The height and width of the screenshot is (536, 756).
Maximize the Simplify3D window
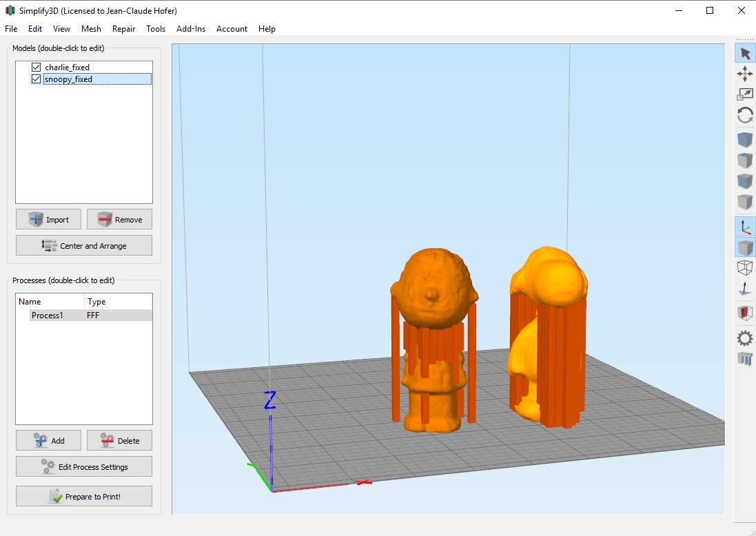710,10
